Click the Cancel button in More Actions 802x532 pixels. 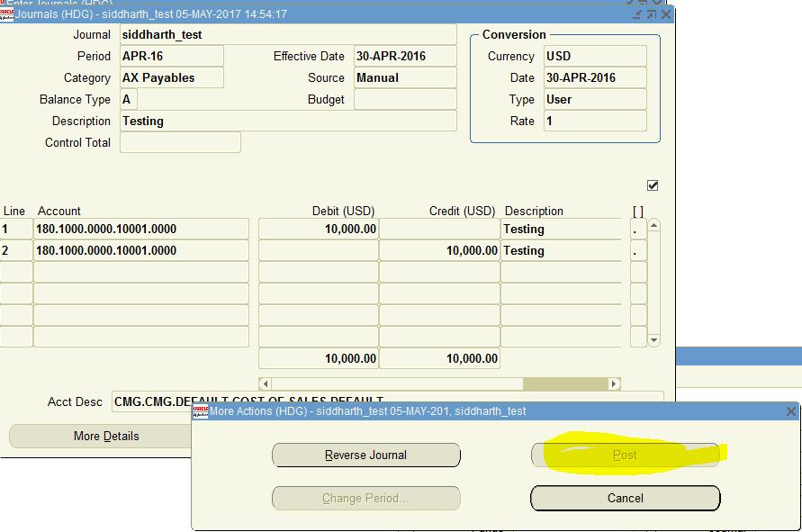(626, 498)
